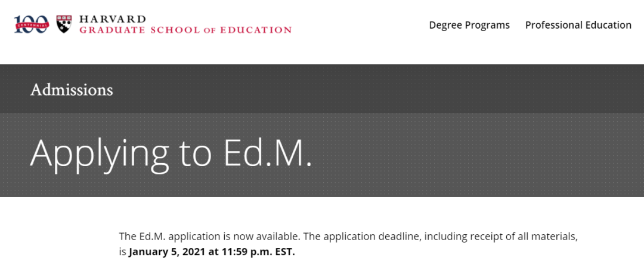The height and width of the screenshot is (273, 644).
Task: Open the Degree Programs menu
Action: [x=469, y=25]
